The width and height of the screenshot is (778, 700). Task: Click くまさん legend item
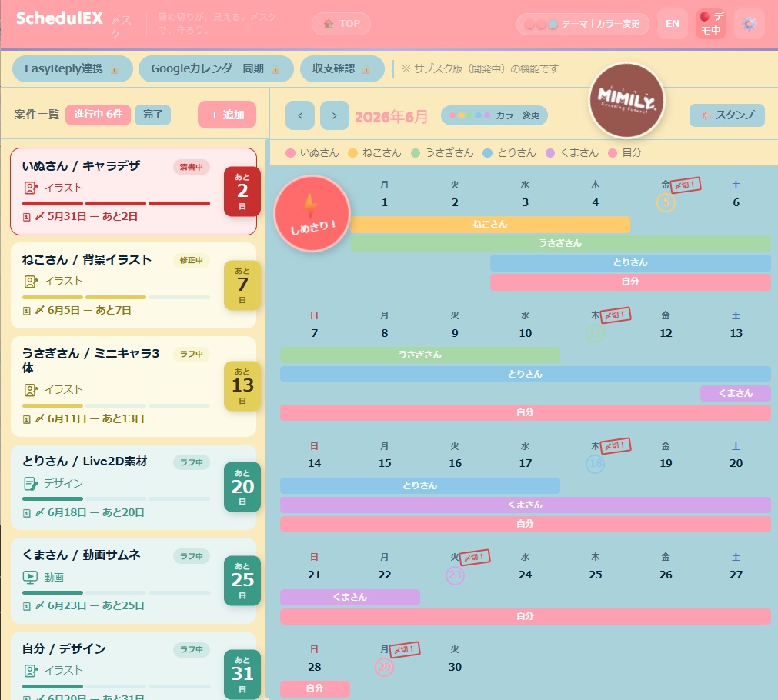point(572,153)
